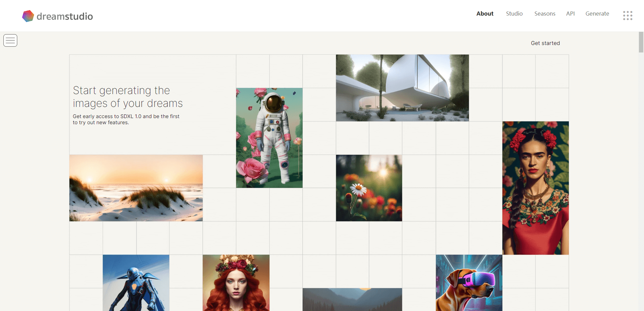The width and height of the screenshot is (644, 311).
Task: Open the API link
Action: [571, 14]
